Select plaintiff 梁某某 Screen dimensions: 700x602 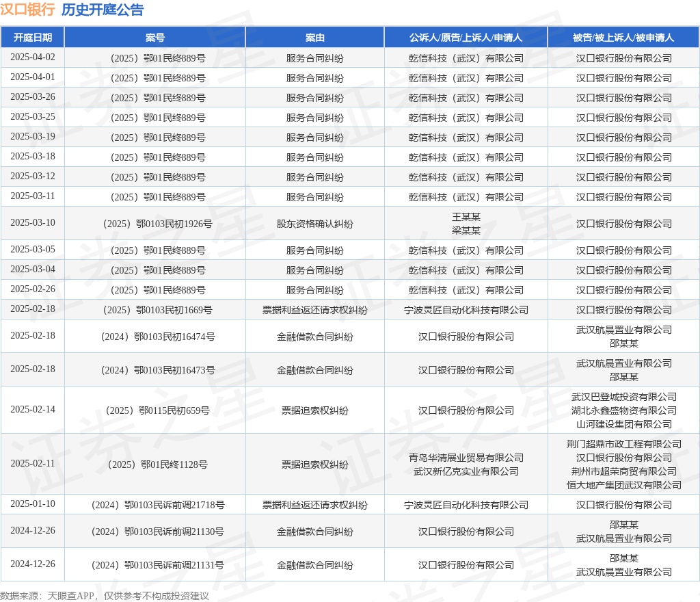466,231
